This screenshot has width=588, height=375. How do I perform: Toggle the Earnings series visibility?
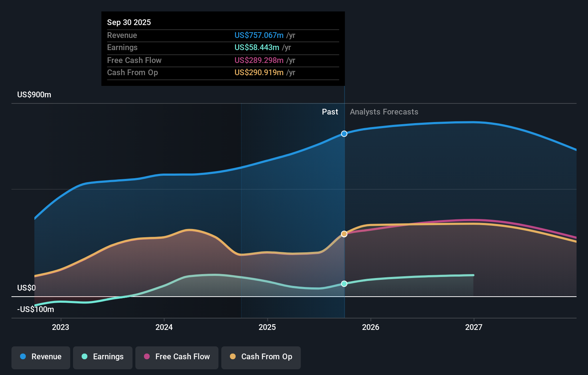103,357
